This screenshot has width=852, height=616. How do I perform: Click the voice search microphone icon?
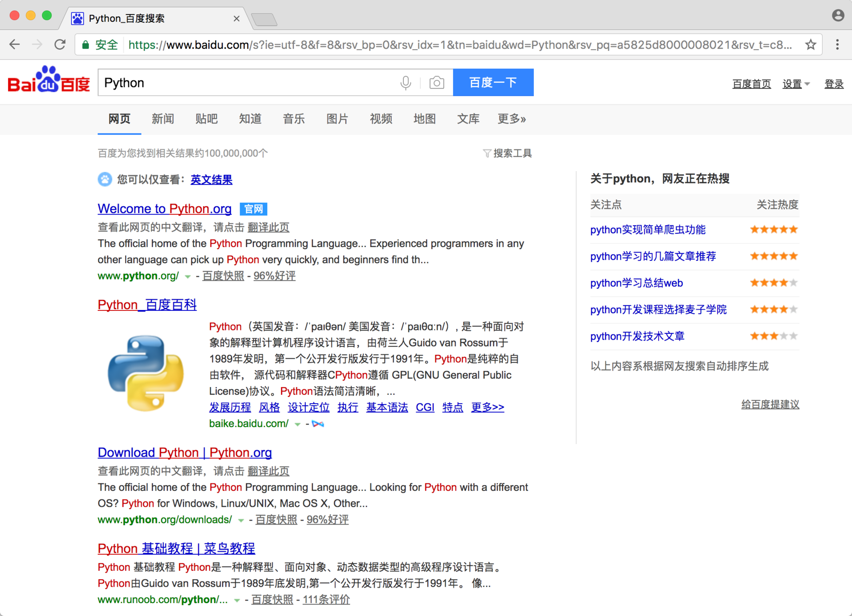[x=405, y=82]
